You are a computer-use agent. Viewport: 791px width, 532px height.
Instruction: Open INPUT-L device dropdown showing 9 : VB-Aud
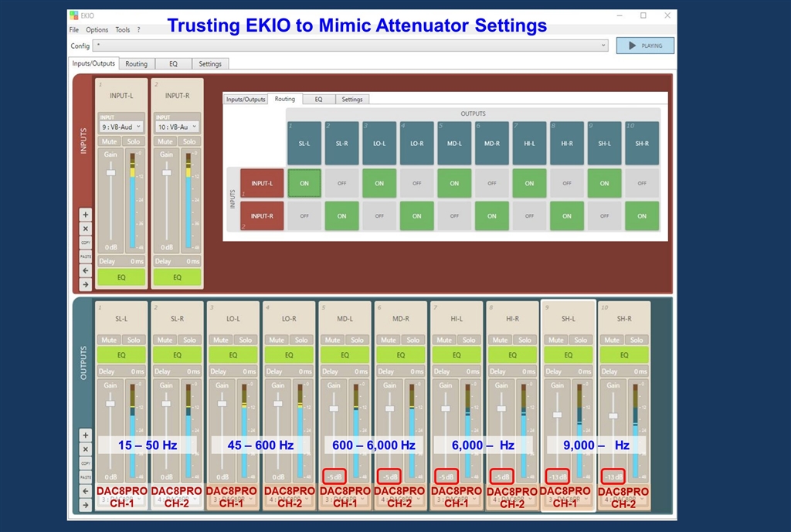point(121,127)
